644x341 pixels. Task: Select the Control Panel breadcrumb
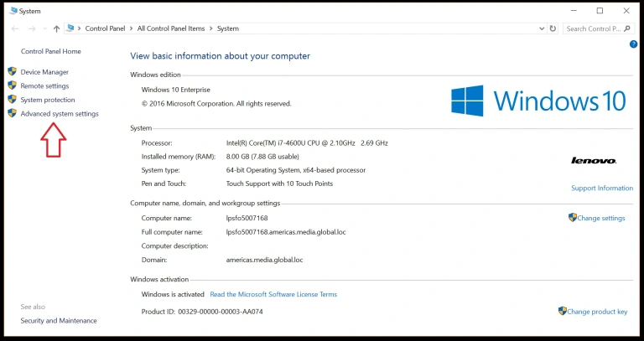[105, 28]
